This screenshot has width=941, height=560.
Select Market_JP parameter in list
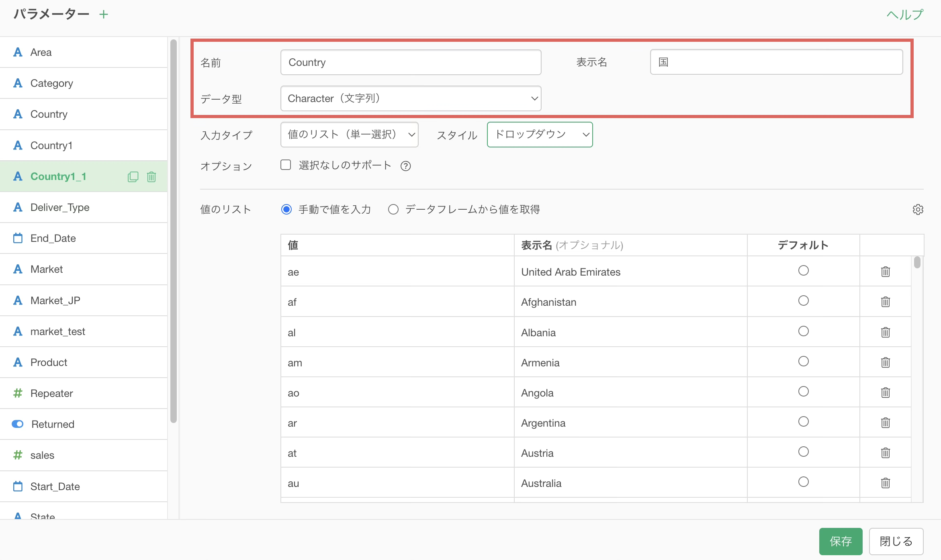(84, 300)
